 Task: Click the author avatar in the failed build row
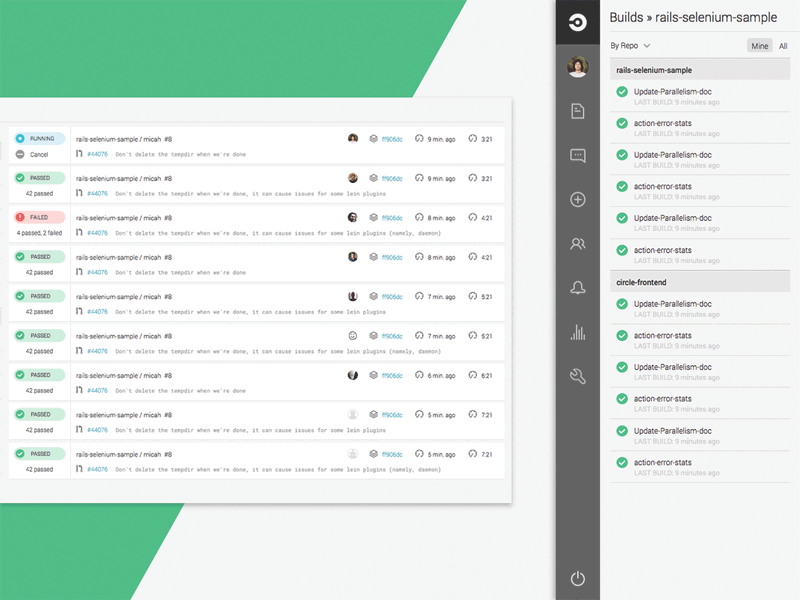click(353, 217)
